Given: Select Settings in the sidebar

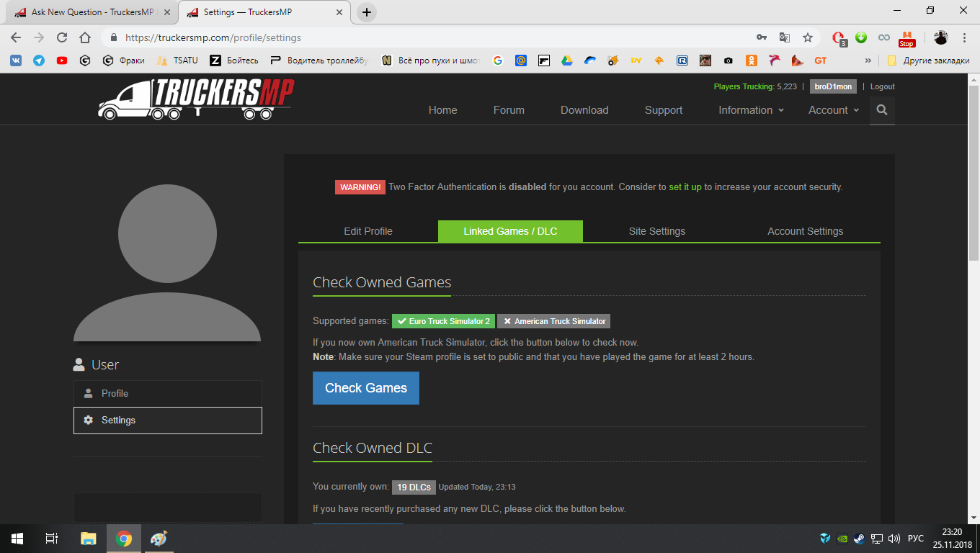Looking at the screenshot, I should click(x=168, y=420).
